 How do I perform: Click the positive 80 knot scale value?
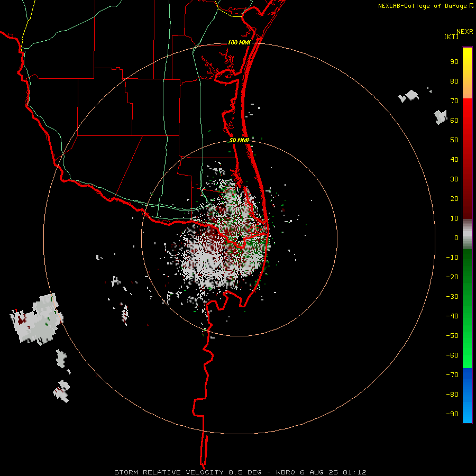click(454, 81)
